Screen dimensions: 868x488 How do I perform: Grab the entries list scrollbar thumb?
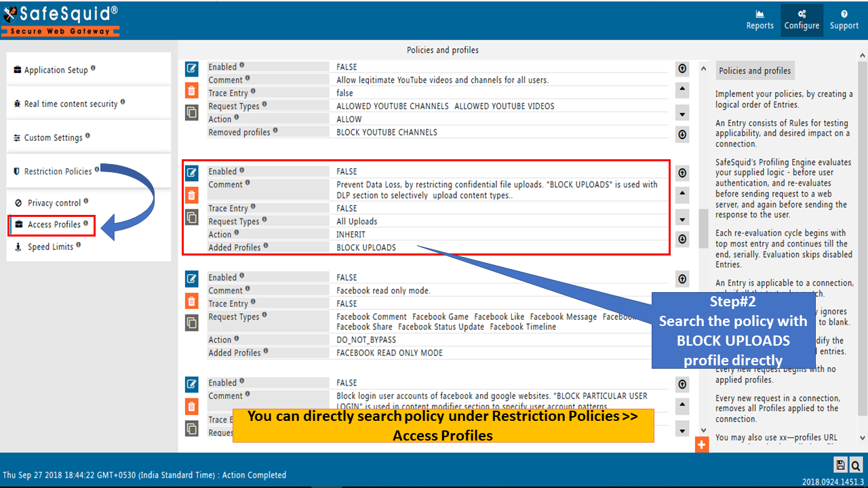703,230
